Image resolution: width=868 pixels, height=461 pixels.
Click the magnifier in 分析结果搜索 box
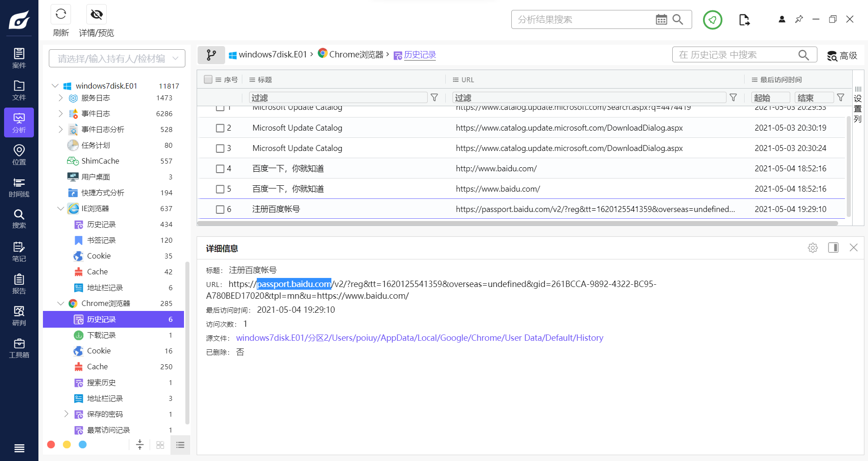coord(678,19)
